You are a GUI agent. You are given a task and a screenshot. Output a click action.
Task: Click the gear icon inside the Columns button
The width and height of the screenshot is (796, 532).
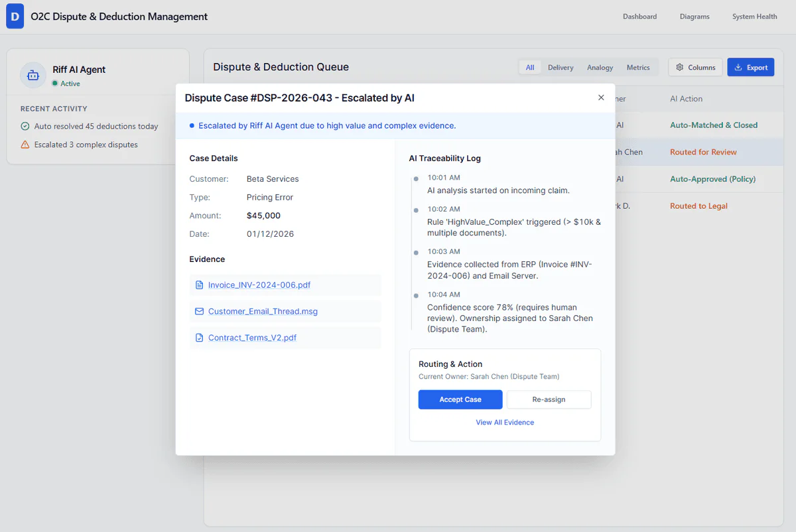click(x=679, y=67)
